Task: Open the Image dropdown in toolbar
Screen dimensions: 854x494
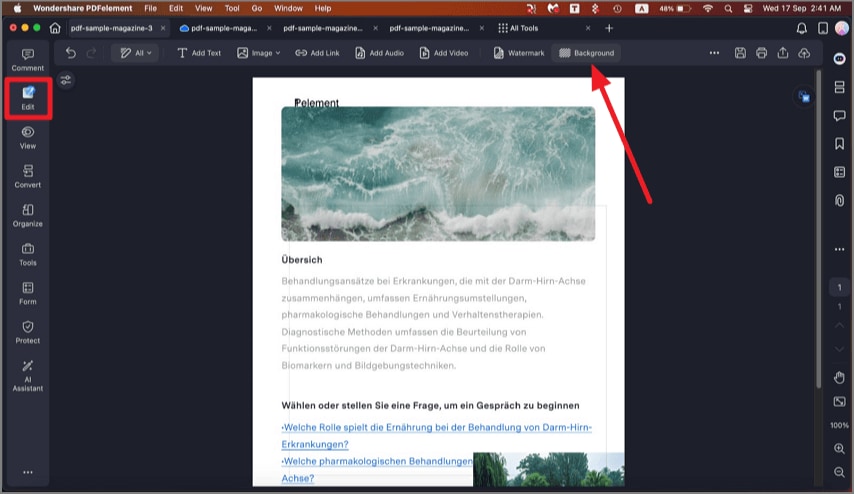Action: 259,53
